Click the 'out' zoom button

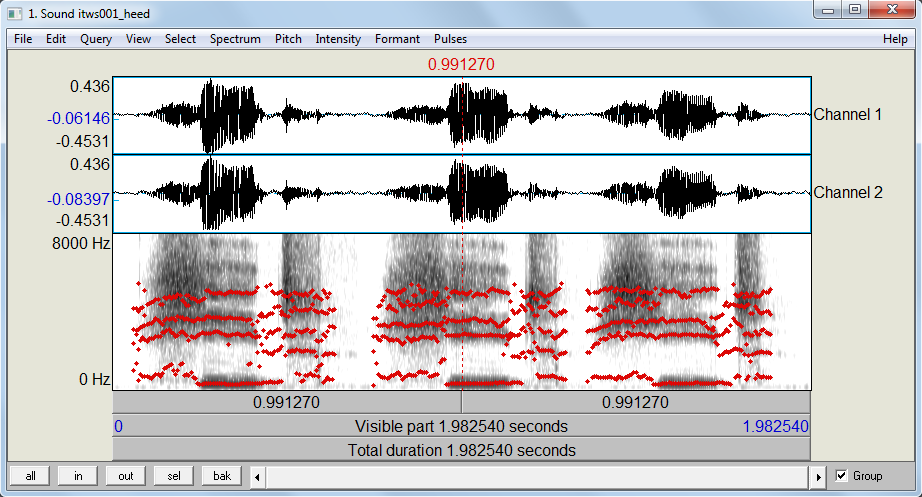[126, 476]
